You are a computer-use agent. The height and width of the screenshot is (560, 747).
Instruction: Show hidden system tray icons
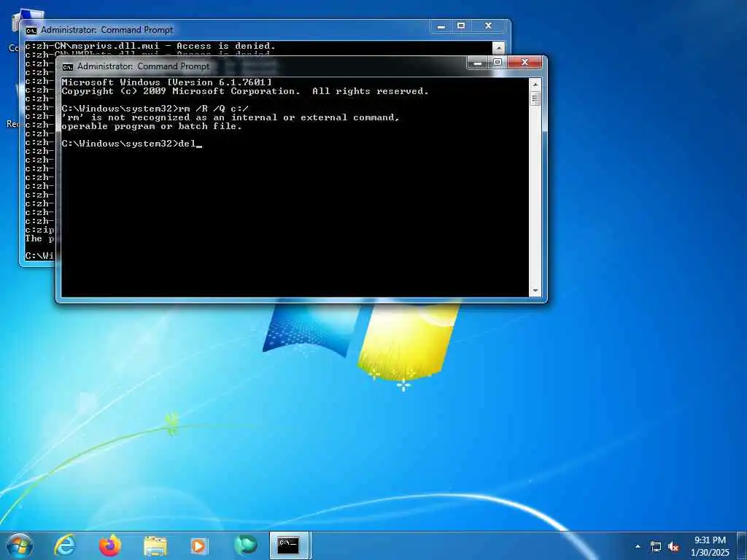(x=638, y=546)
